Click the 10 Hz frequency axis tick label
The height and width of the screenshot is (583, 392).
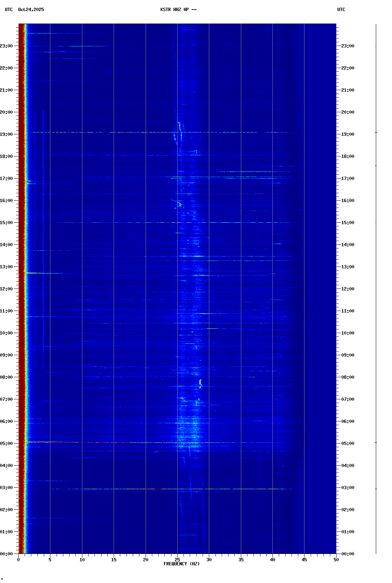click(x=82, y=560)
